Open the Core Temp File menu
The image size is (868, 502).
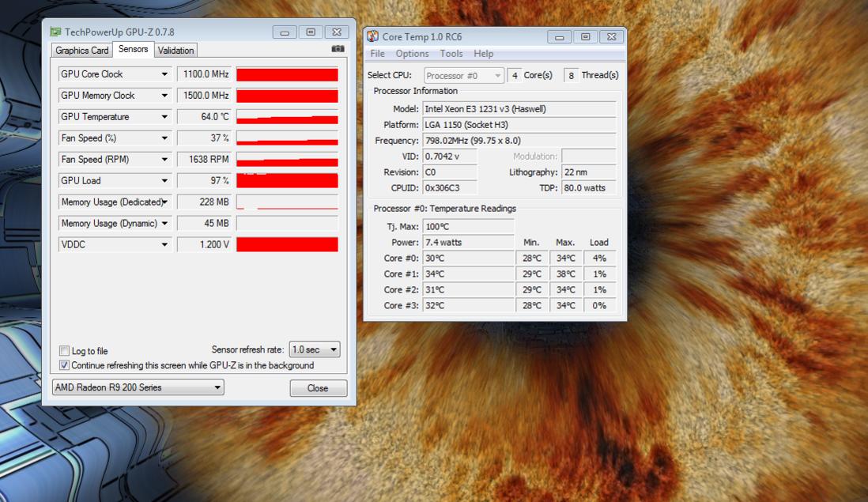(378, 54)
